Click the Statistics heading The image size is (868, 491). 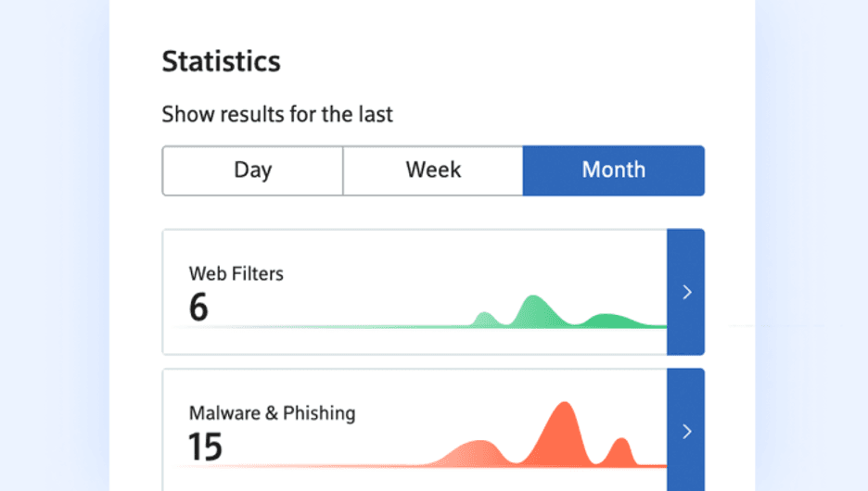(x=221, y=62)
